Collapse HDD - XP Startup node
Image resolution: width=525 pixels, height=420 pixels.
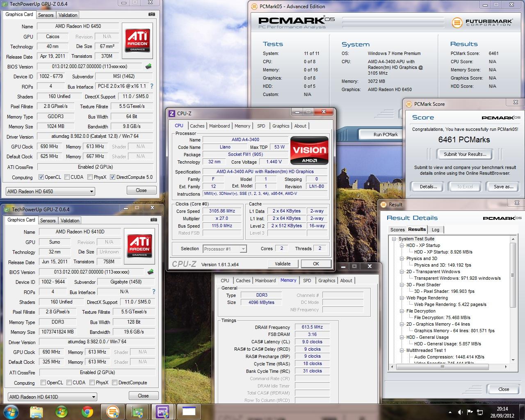pos(402,245)
